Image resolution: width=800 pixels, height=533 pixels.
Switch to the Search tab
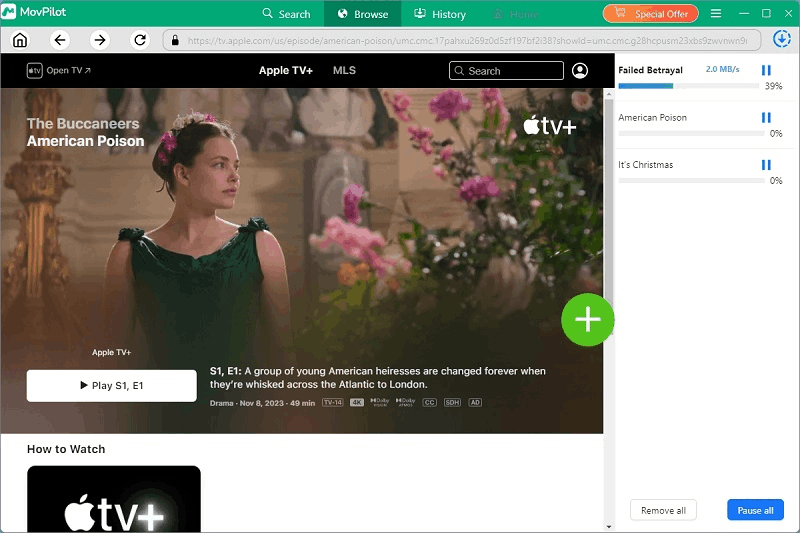coord(286,14)
